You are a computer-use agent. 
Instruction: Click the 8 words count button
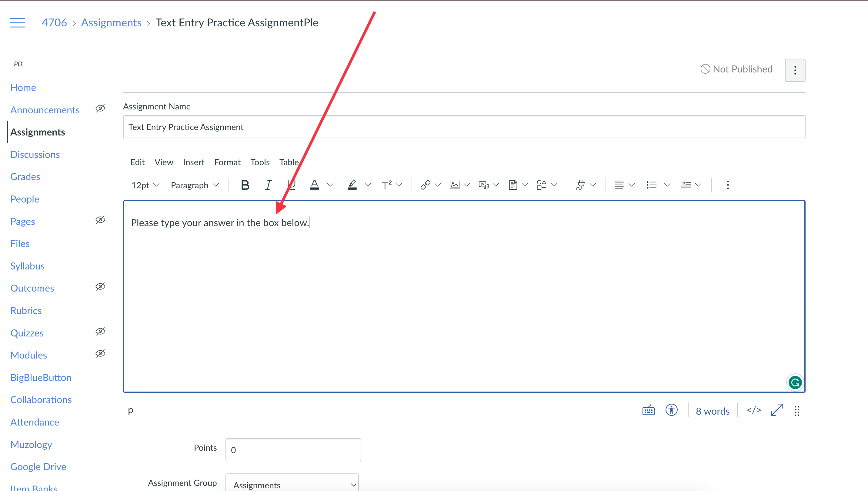(713, 411)
